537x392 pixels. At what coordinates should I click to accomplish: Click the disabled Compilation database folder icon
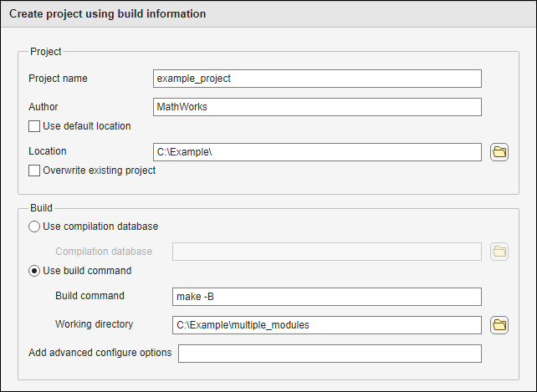click(499, 252)
